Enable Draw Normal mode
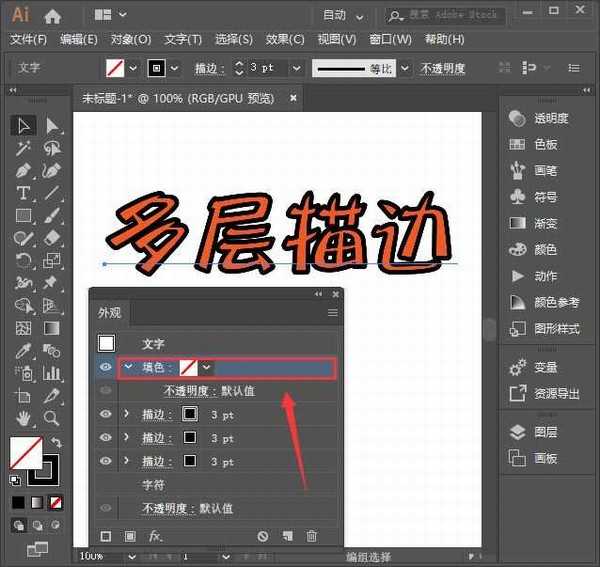600x567 pixels. point(19,525)
